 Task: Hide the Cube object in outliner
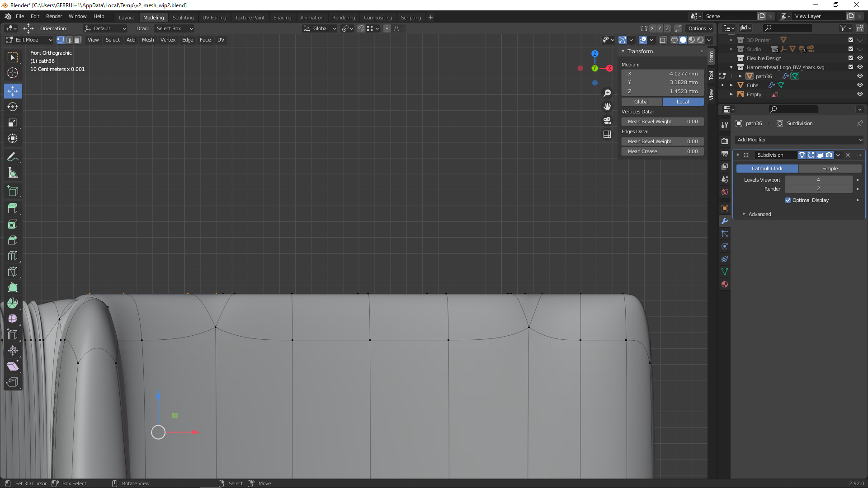[860, 85]
